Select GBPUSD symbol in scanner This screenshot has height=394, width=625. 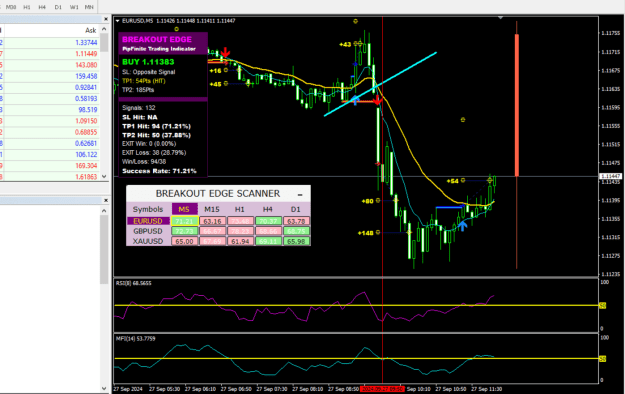148,231
